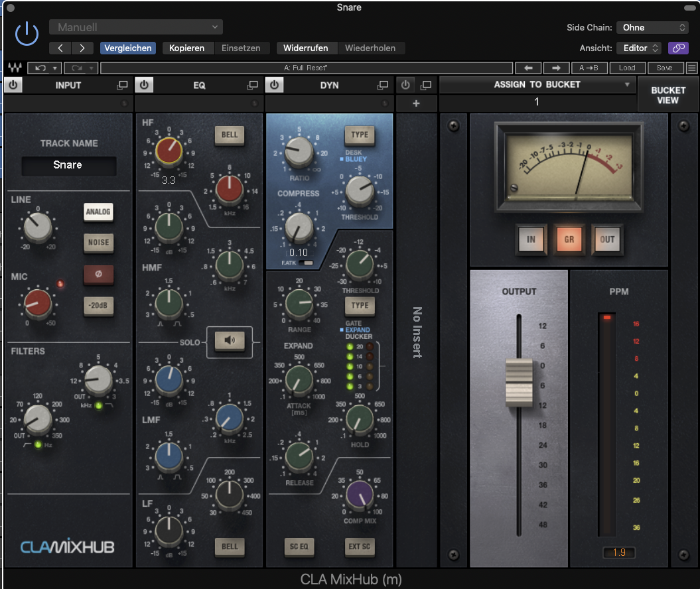Click the OUTPUT fader handle
The width and height of the screenshot is (700, 589).
pos(519,382)
